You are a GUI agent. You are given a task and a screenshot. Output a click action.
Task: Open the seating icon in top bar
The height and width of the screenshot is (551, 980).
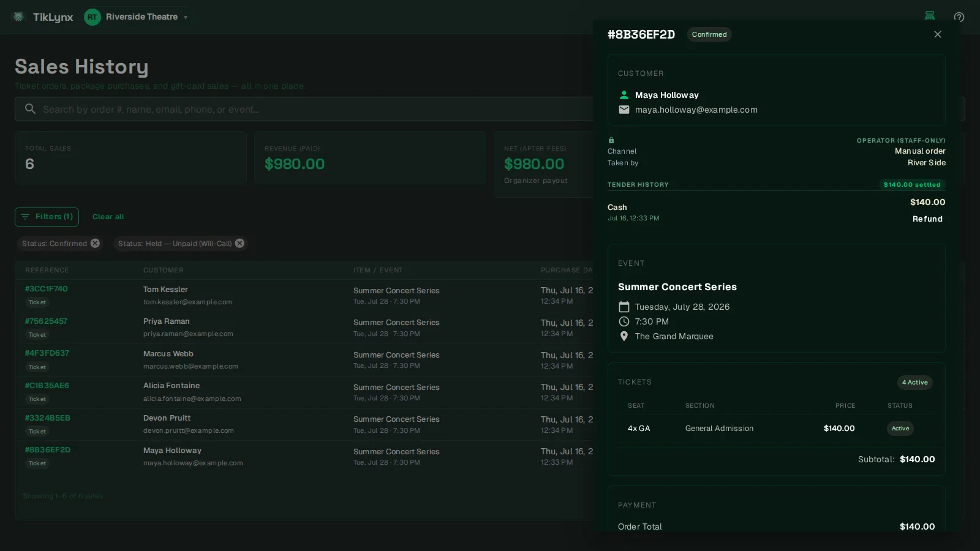pyautogui.click(x=930, y=16)
